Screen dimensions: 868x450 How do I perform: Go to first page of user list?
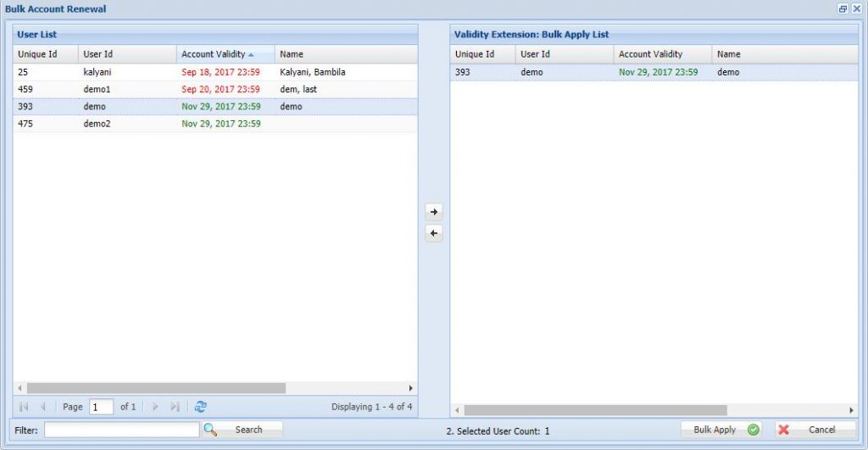coord(24,407)
